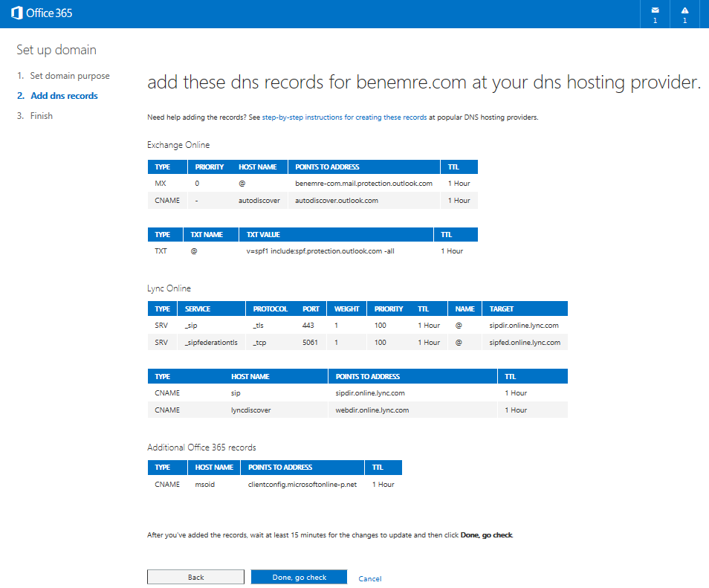709x588 pixels.
Task: Select the msoid host name
Action: 205,485
